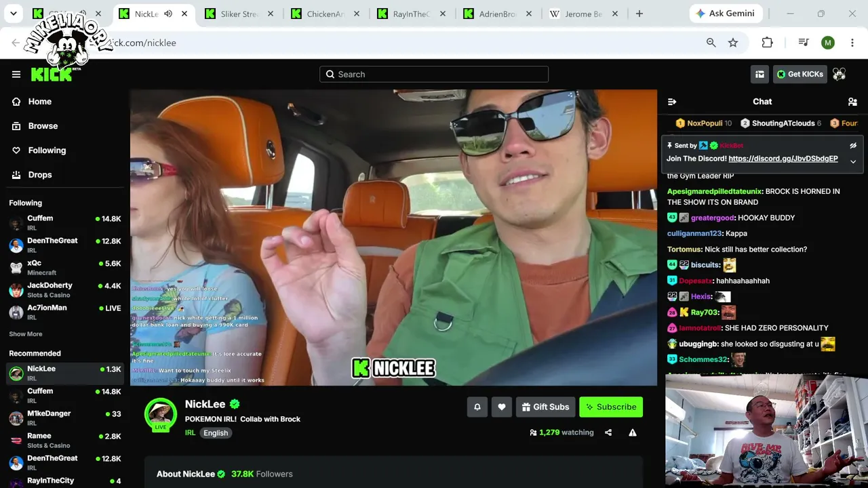This screenshot has height=488, width=868.
Task: Click the Gift Subs button
Action: click(546, 407)
